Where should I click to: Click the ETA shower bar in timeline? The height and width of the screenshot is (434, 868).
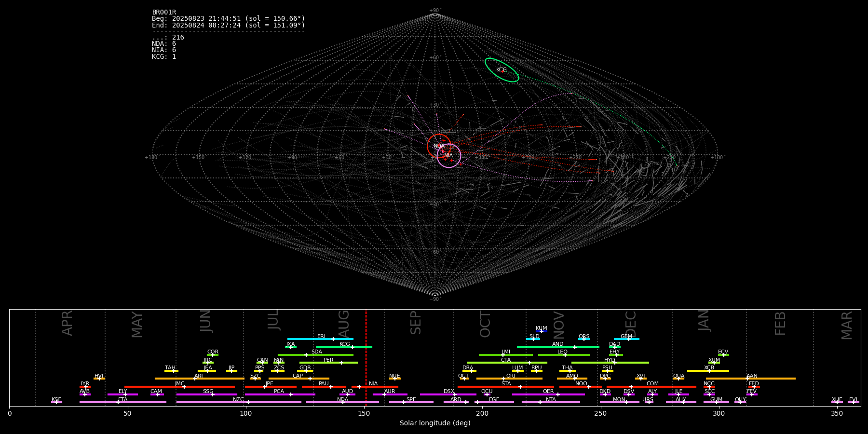tap(123, 402)
